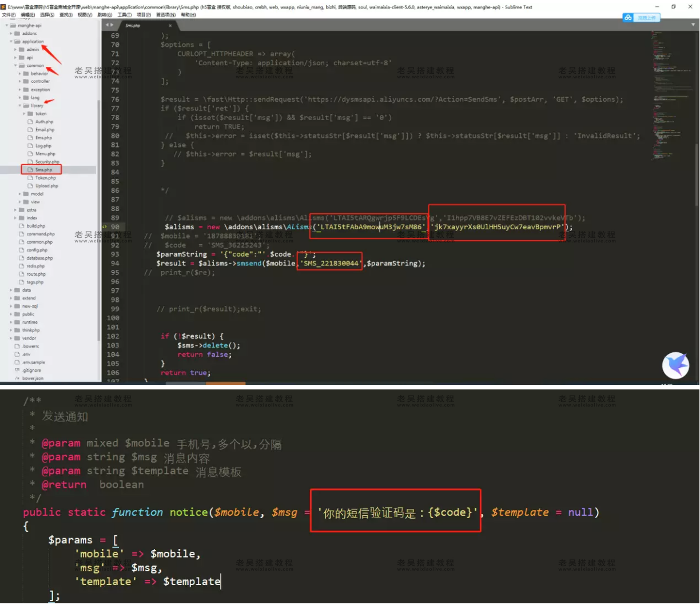Close the Sms.php tab

pyautogui.click(x=170, y=26)
